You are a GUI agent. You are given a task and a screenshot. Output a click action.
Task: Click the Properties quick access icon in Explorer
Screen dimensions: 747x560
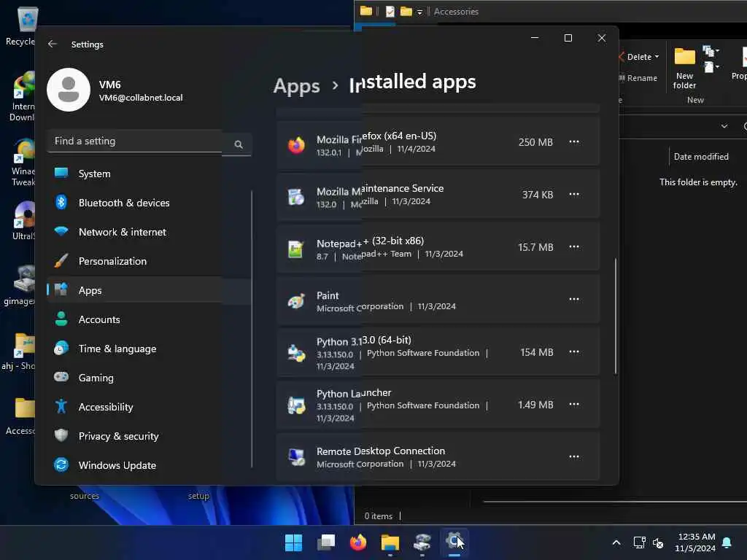390,12
